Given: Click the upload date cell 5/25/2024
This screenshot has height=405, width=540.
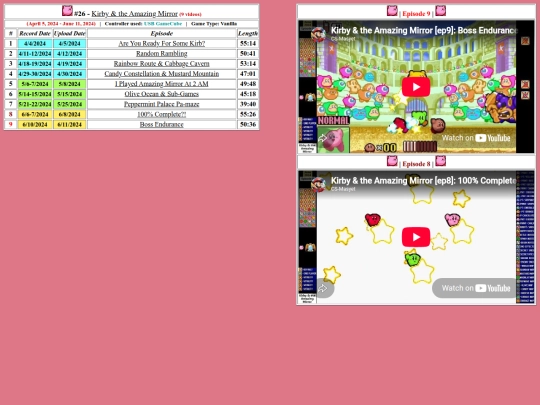Looking at the screenshot, I should (x=70, y=104).
